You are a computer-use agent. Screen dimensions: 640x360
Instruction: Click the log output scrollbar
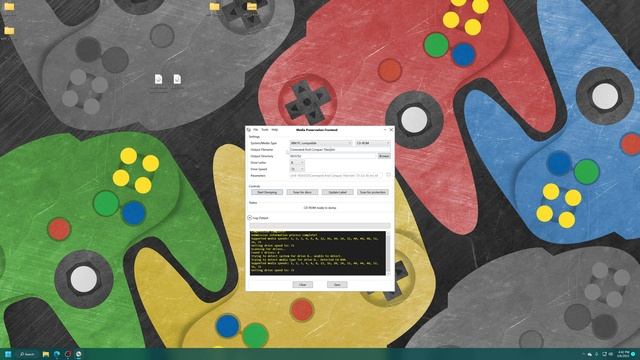(388, 253)
